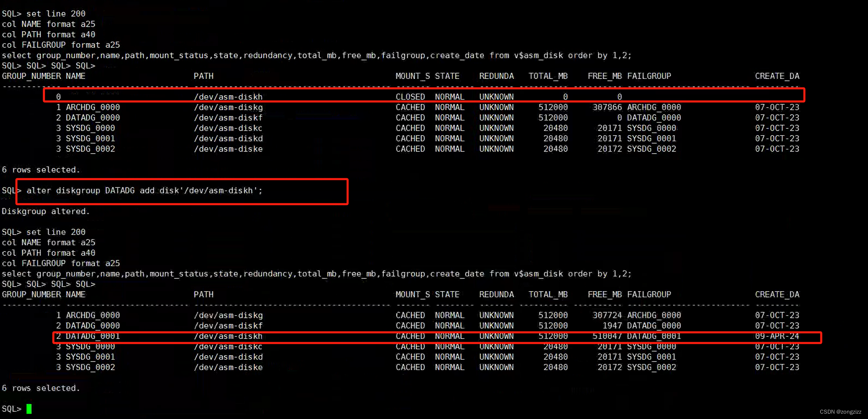This screenshot has width=868, height=419.
Task: Click SYSDG_0002 name in the post-alter query output
Action: [x=90, y=367]
